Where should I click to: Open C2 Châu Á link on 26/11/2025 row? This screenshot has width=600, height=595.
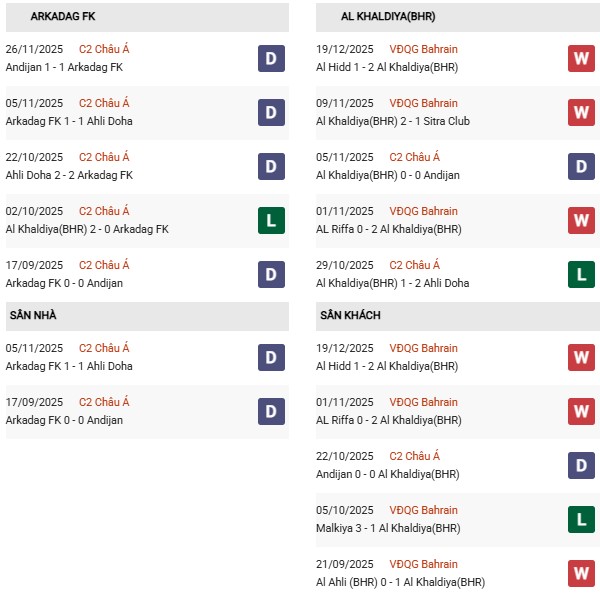[104, 49]
